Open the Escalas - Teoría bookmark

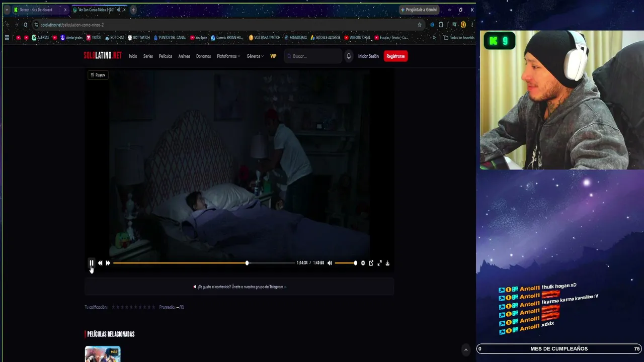pos(392,38)
